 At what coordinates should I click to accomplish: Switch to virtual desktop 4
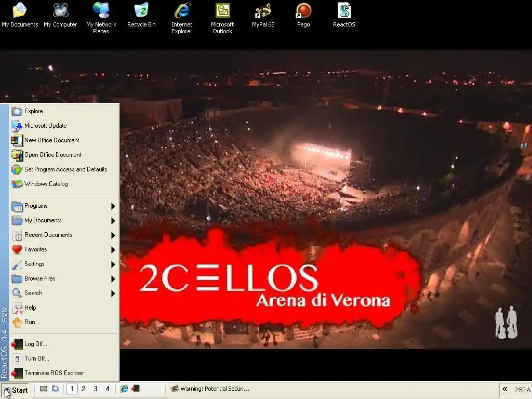pos(108,389)
